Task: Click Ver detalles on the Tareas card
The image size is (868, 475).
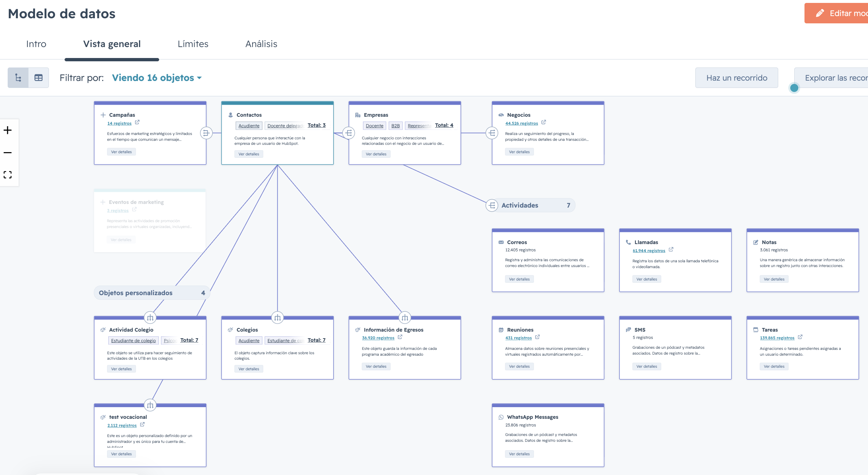Action: coord(774,366)
